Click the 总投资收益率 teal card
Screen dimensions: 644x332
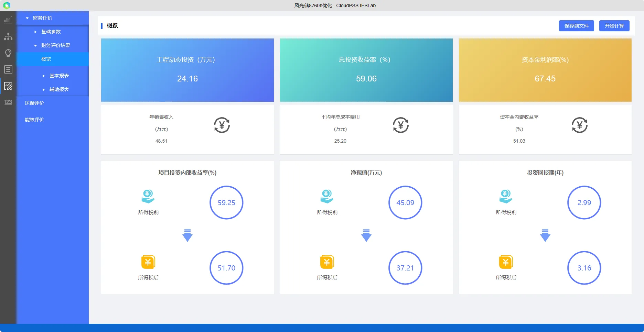pyautogui.click(x=366, y=70)
